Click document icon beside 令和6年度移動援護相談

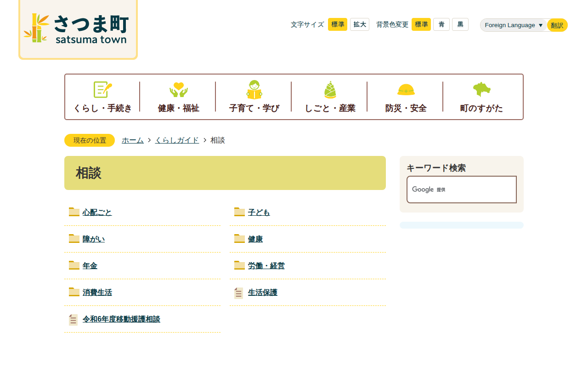[73, 320]
